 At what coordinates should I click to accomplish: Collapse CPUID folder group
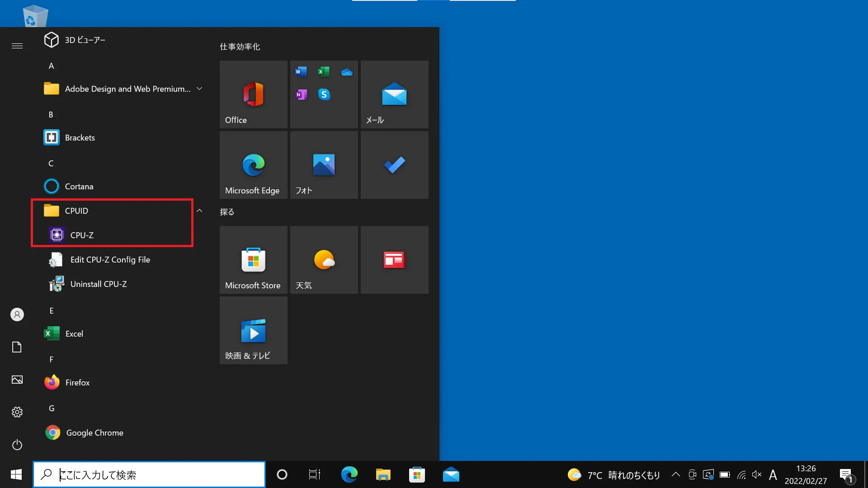coord(199,210)
